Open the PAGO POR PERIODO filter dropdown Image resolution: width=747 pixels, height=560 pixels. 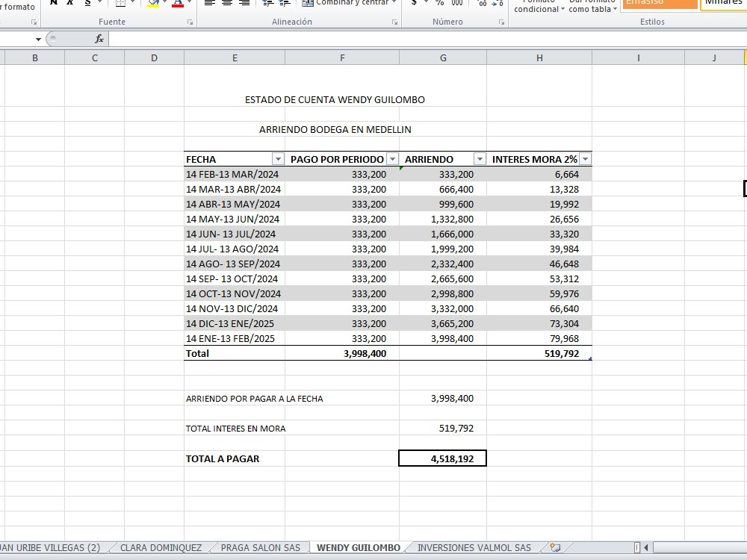[x=393, y=159]
